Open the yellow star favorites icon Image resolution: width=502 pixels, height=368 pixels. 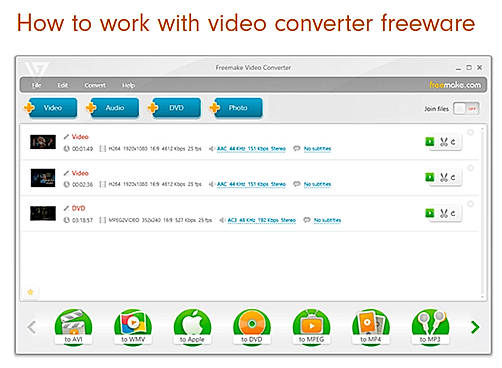pyautogui.click(x=30, y=292)
